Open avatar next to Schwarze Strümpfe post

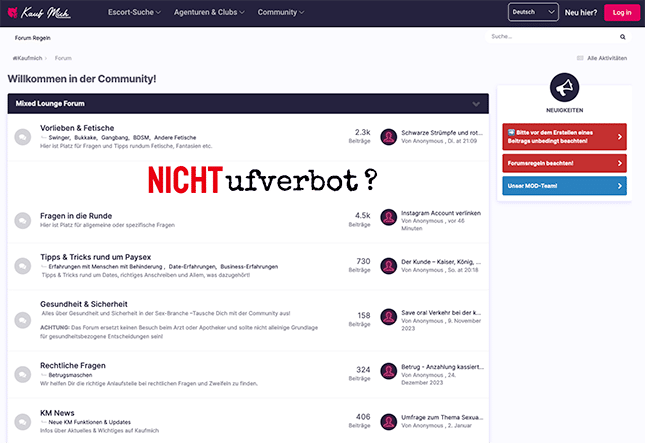coord(388,137)
